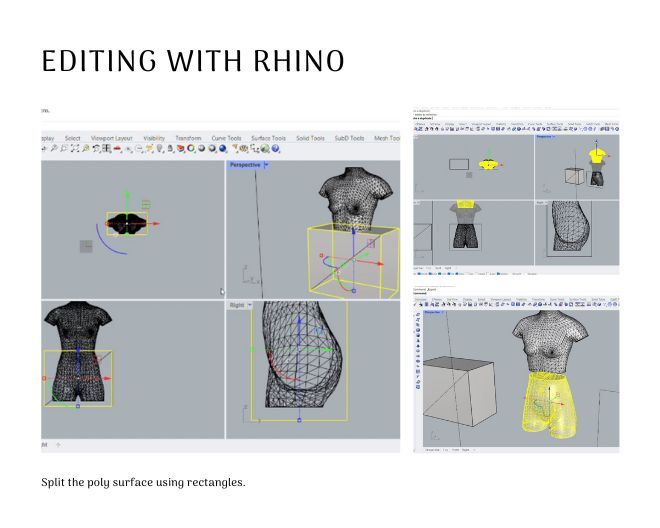Click the Perspective viewport title in main screenshot
660x528 pixels.
[245, 165]
